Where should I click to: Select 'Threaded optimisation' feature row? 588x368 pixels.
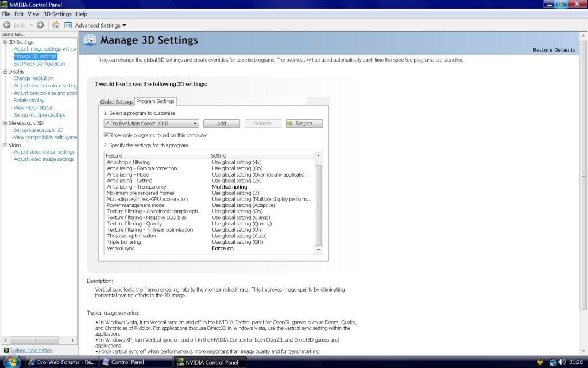pyautogui.click(x=210, y=236)
